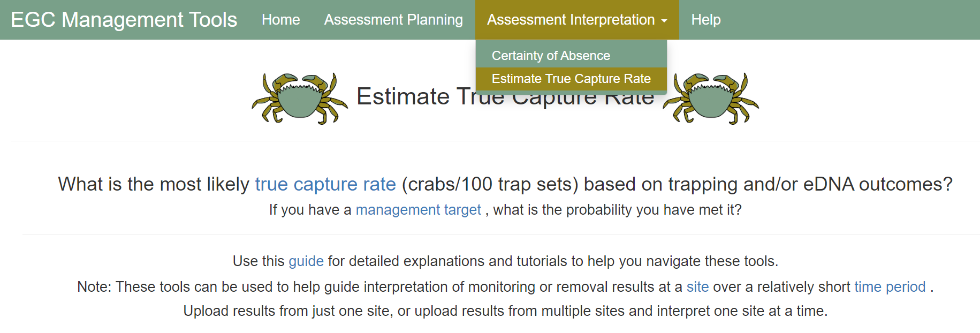
Task: Click the right green crab icon
Action: (x=711, y=99)
